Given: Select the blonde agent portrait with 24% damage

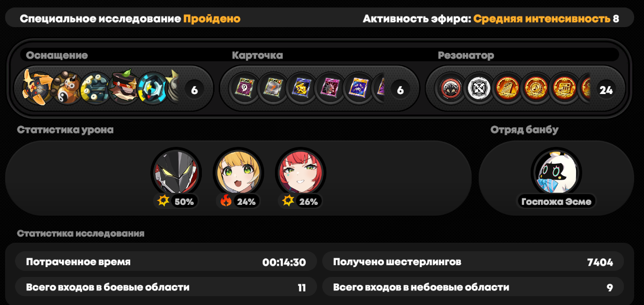Looking at the screenshot, I should click(x=238, y=173).
